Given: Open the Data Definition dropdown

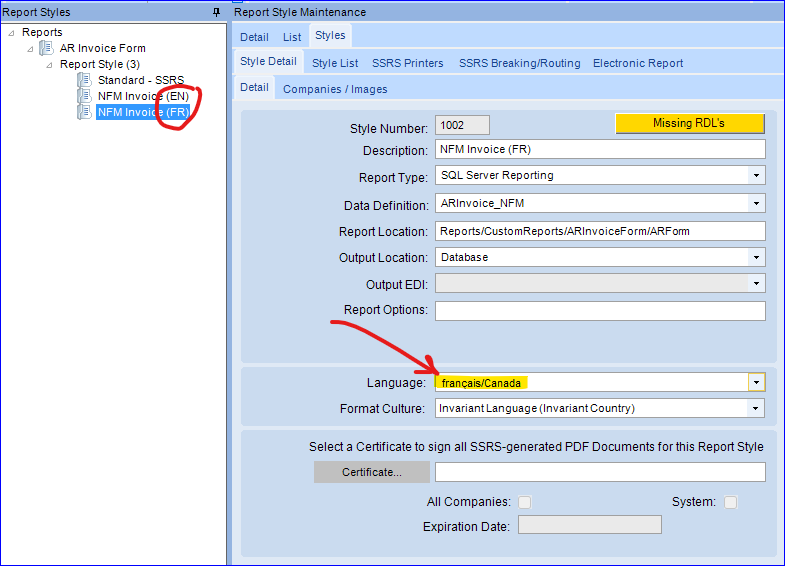Looking at the screenshot, I should (756, 204).
